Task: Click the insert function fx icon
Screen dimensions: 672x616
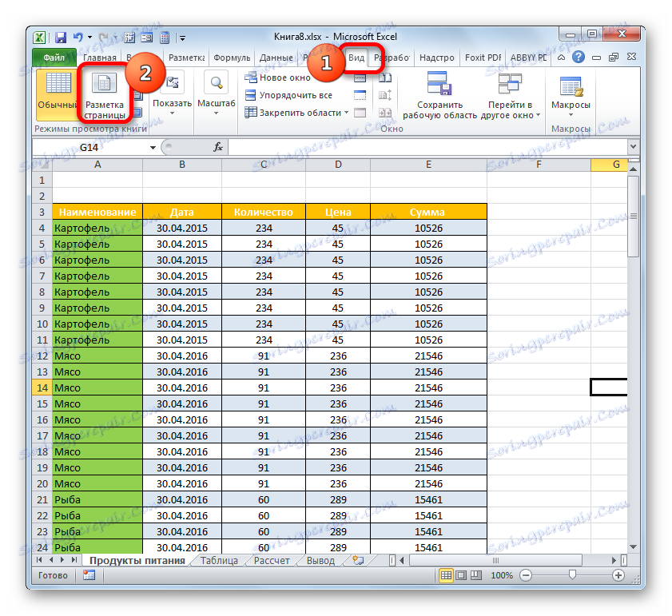Action: [218, 148]
